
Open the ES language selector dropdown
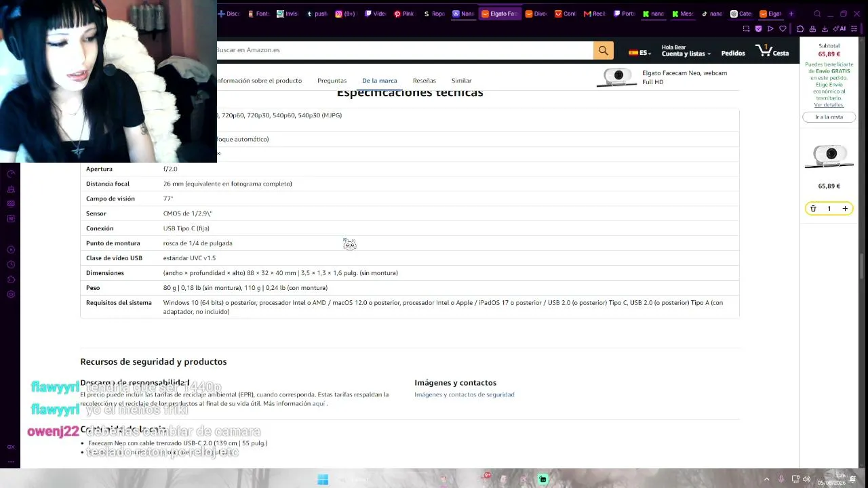[x=639, y=53]
